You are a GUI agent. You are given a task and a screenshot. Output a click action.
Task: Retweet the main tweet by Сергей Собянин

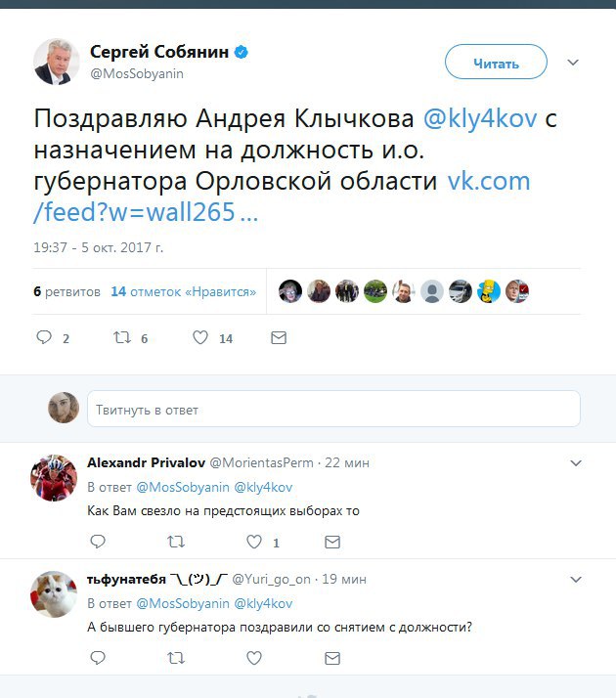pos(122,337)
